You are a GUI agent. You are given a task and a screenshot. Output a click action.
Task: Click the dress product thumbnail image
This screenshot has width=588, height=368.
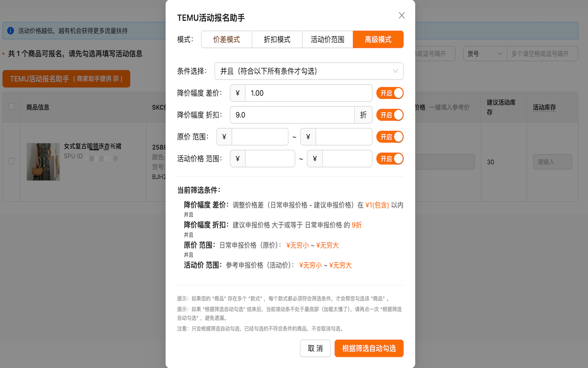coord(43,162)
